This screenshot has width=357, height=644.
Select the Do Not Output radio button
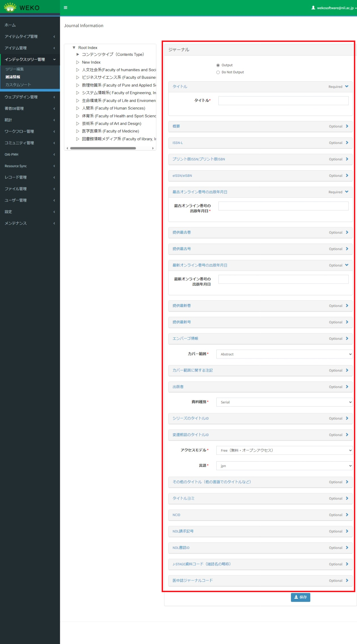point(218,72)
